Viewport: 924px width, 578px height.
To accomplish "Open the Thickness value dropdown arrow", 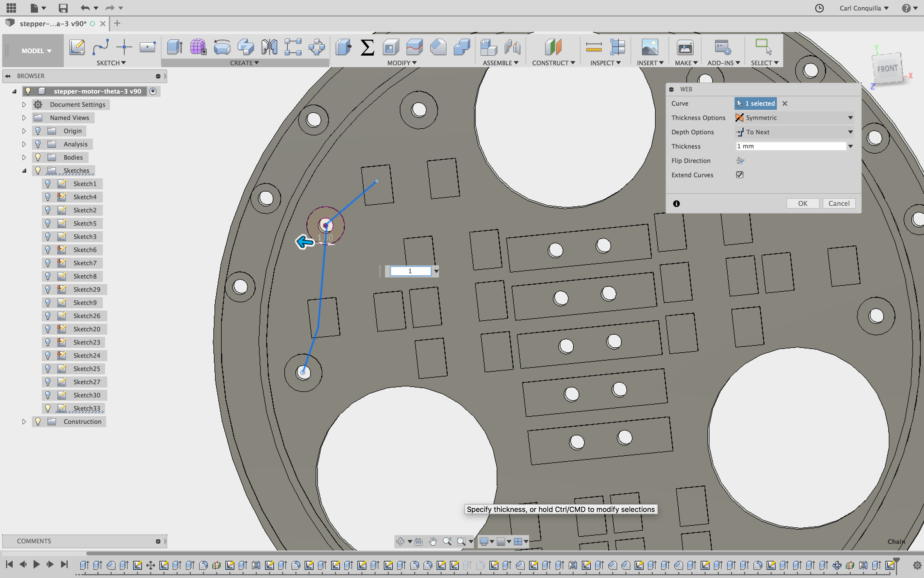I will pos(851,146).
